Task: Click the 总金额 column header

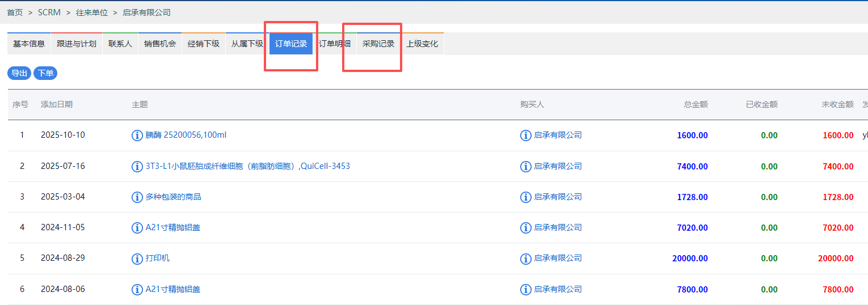Action: (x=696, y=104)
